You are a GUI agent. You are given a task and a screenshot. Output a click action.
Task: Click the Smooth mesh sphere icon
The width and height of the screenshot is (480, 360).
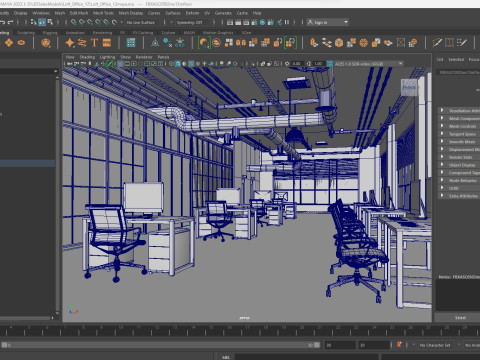coord(217,43)
